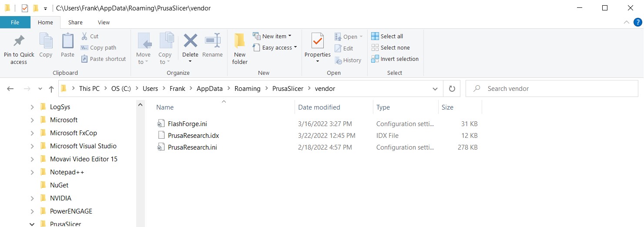Switch to the Share tab
Screen dimensions: 644x227
click(75, 22)
